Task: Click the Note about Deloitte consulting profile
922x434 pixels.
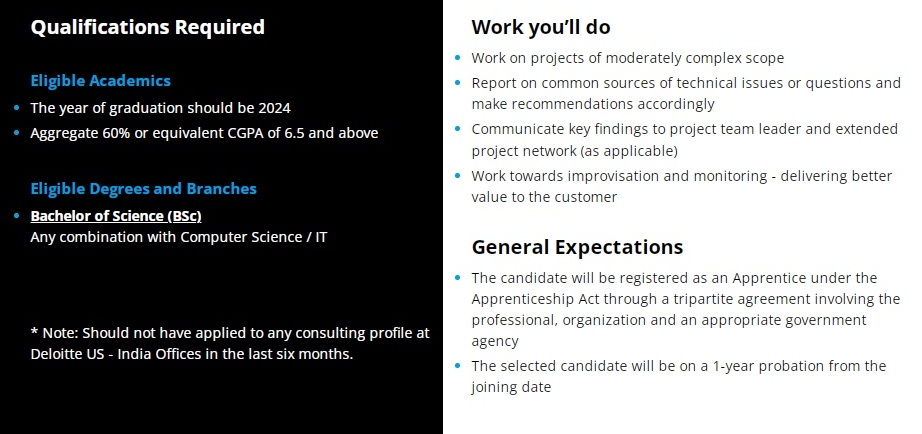Action: pyautogui.click(x=230, y=343)
